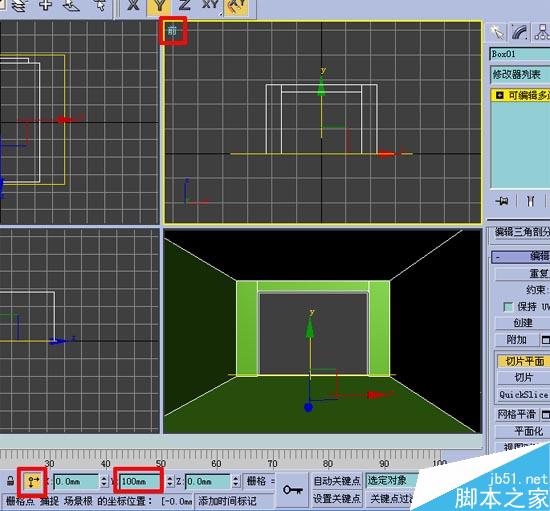Screen dimensions: 550x511
Task: Click the 栅格 grid readout text
Action: pos(260,481)
